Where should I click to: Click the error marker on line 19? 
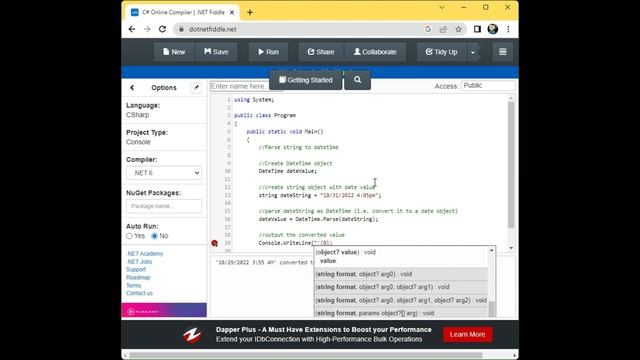(214, 243)
